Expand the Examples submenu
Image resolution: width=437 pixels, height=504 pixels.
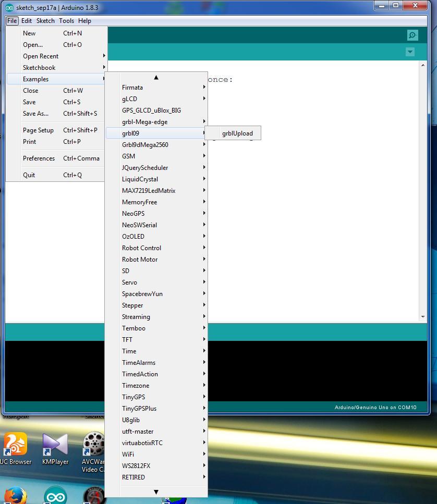click(57, 79)
